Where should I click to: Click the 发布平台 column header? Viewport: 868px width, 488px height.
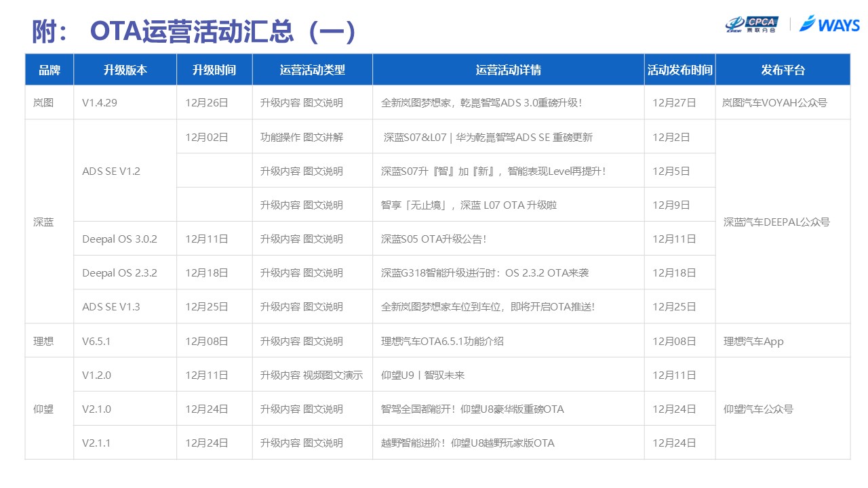point(783,69)
